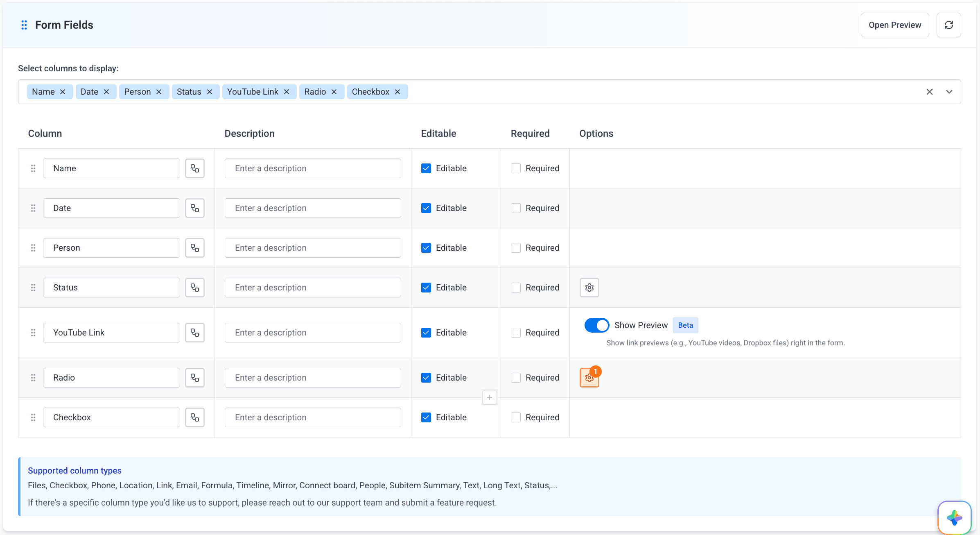Uncheck Editable for the Person row
The width and height of the screenshot is (980, 535).
(426, 248)
